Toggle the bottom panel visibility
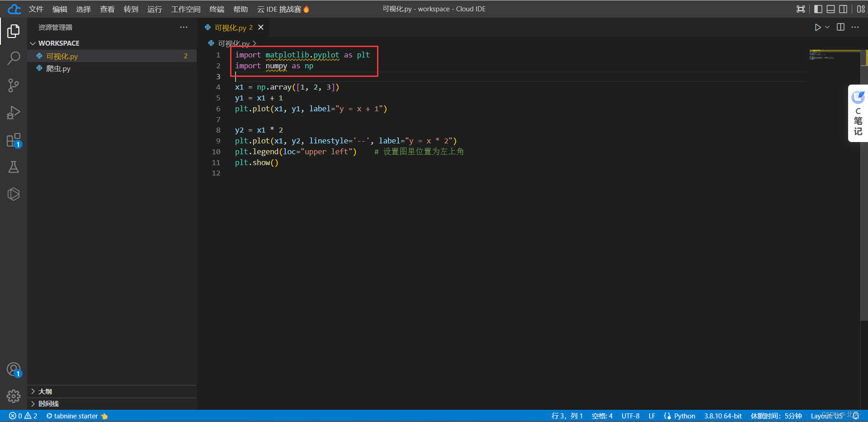This screenshot has height=422, width=868. pos(831,9)
